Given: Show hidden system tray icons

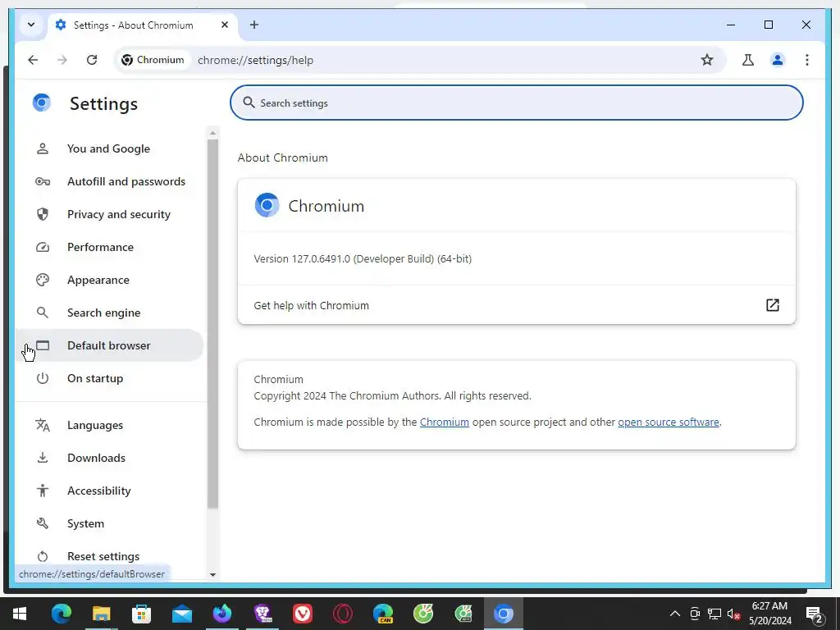Looking at the screenshot, I should (x=675, y=614).
